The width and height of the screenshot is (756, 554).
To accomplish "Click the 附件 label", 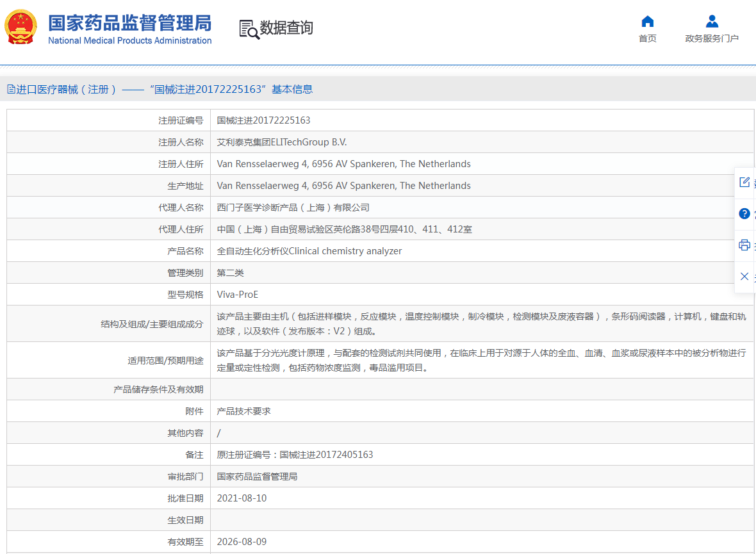I will coord(194,411).
